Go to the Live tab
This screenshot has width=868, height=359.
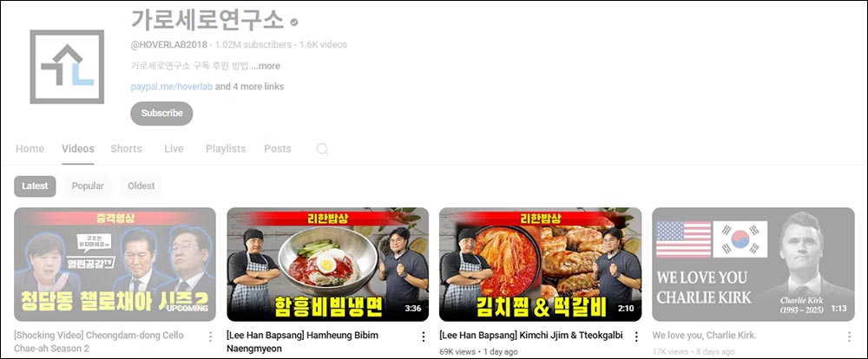pos(174,149)
